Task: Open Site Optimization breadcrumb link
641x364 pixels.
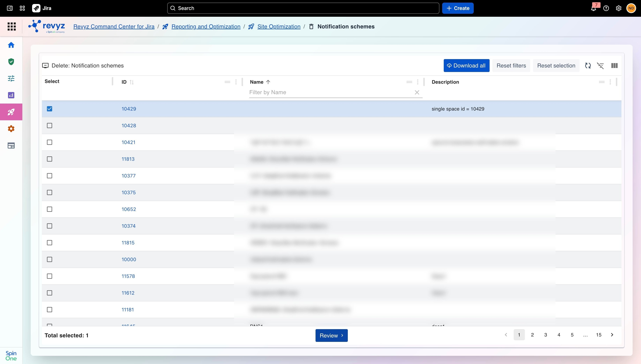Action: [279, 26]
